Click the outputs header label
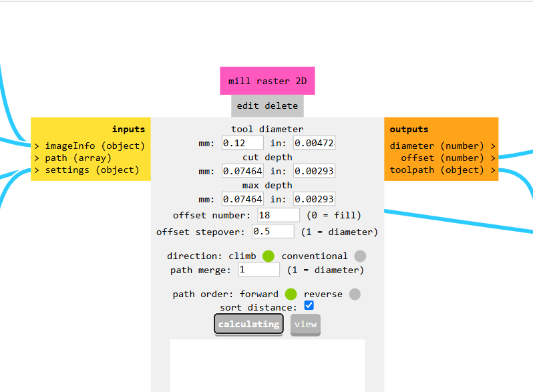Viewport: 533px width, 392px height. point(409,129)
